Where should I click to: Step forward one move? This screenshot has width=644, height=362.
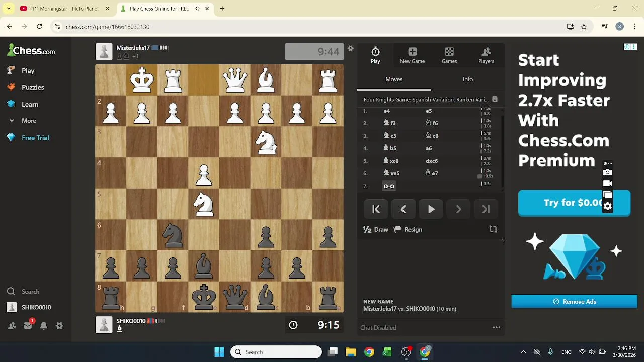(458, 209)
